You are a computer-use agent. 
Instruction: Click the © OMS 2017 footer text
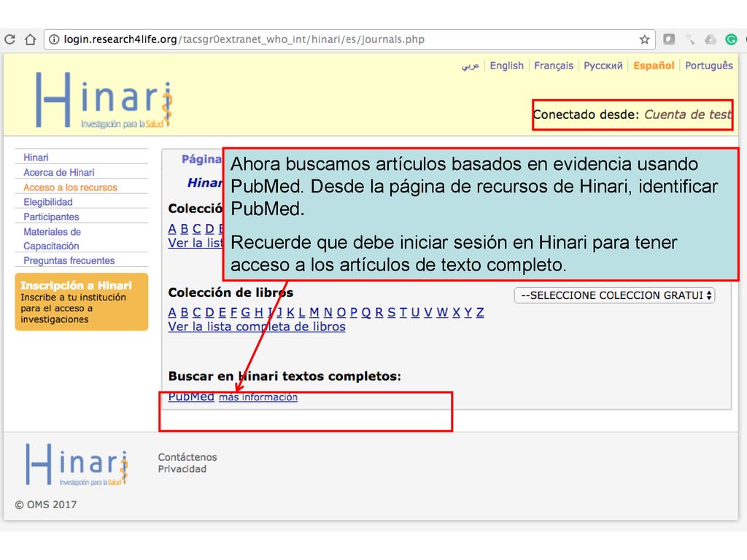click(x=46, y=505)
